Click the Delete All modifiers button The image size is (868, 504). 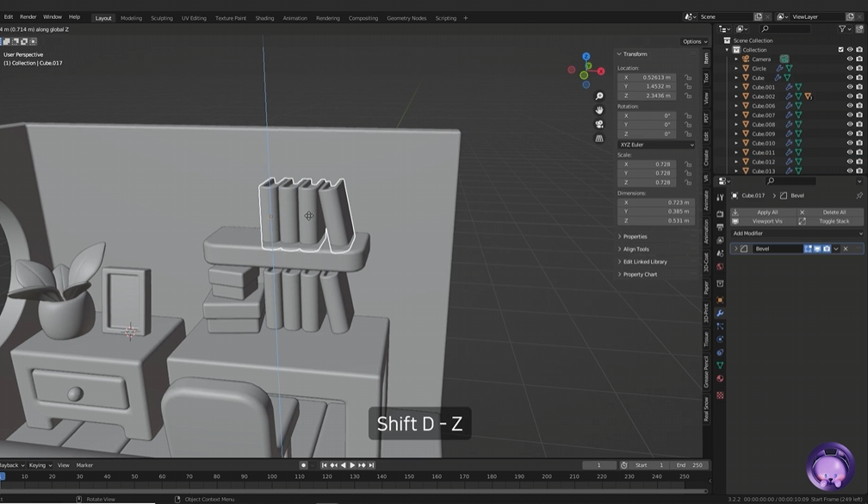point(830,212)
